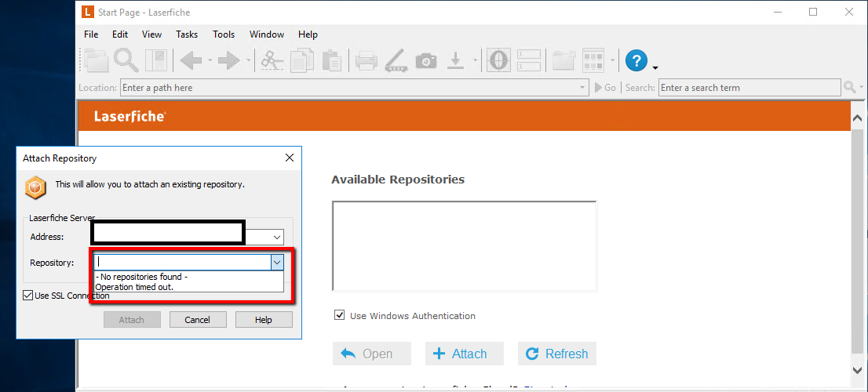Screen dimensions: 868x392
Task: Collapse the Repository combo box arrow
Action: tap(277, 262)
